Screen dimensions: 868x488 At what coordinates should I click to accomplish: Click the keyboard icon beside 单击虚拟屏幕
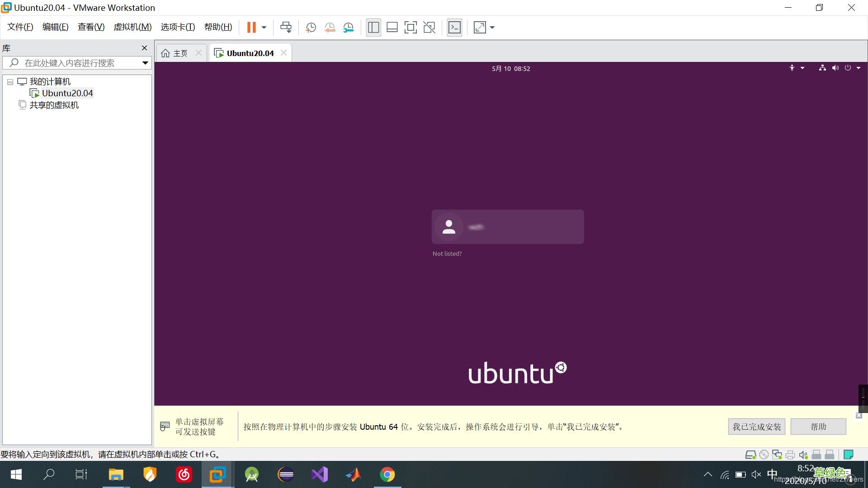165,426
